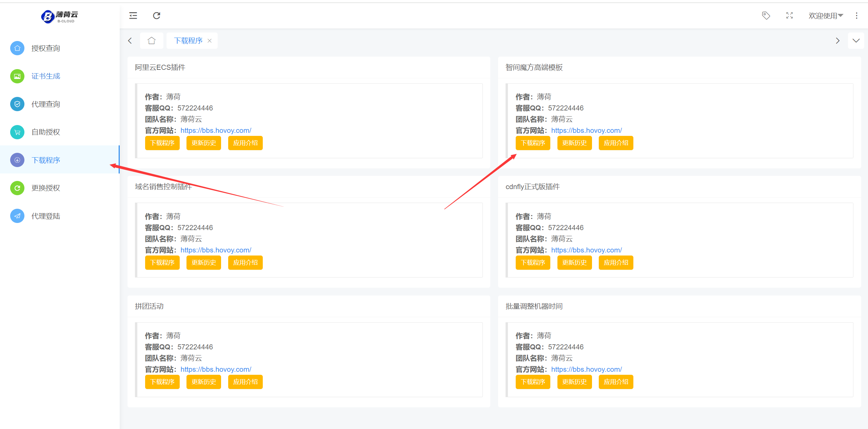
Task: Click the 代理查询 shield icon in sidebar
Action: (x=17, y=104)
